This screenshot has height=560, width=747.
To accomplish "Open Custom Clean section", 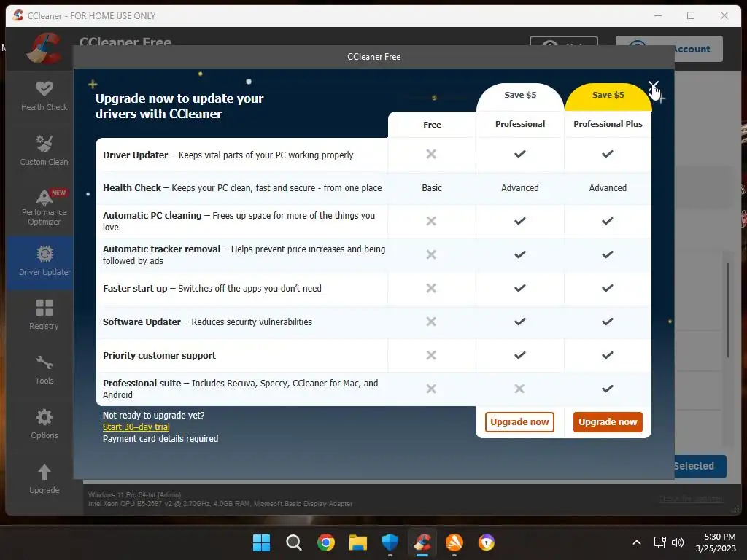I will click(x=44, y=150).
